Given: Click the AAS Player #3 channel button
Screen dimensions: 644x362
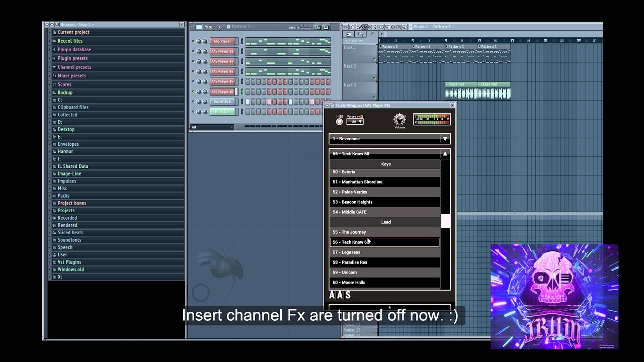Looking at the screenshot, I should pos(222,61).
